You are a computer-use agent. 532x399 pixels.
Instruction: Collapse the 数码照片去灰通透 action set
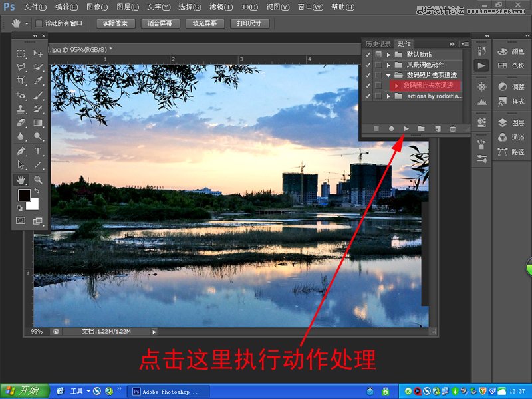[389, 74]
